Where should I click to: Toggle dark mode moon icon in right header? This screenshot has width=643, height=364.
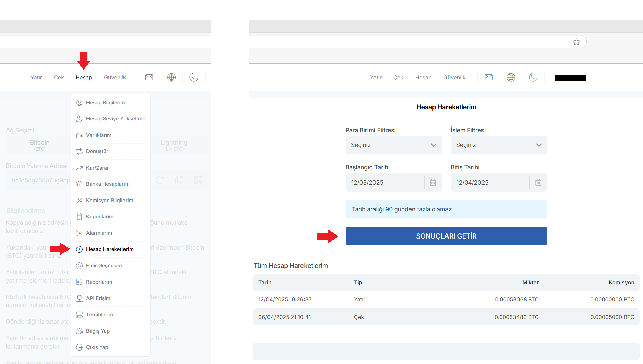[x=533, y=77]
